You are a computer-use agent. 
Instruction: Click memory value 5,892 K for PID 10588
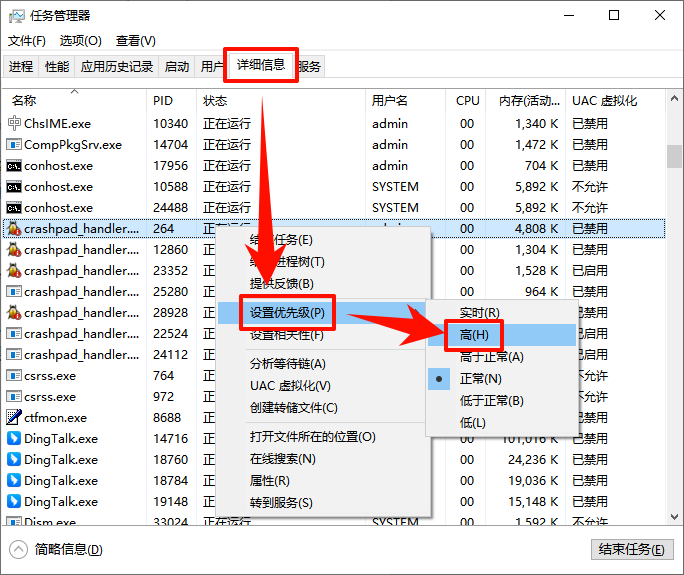(x=536, y=187)
